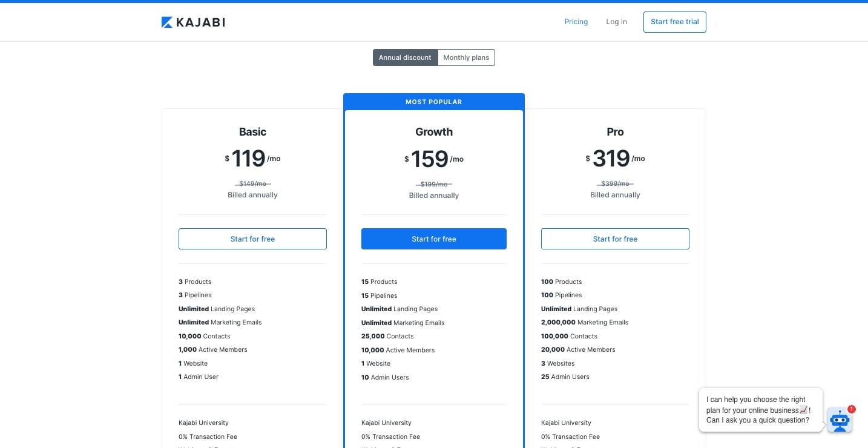Dismiss the chat assistant message bubble

pyautogui.click(x=761, y=410)
